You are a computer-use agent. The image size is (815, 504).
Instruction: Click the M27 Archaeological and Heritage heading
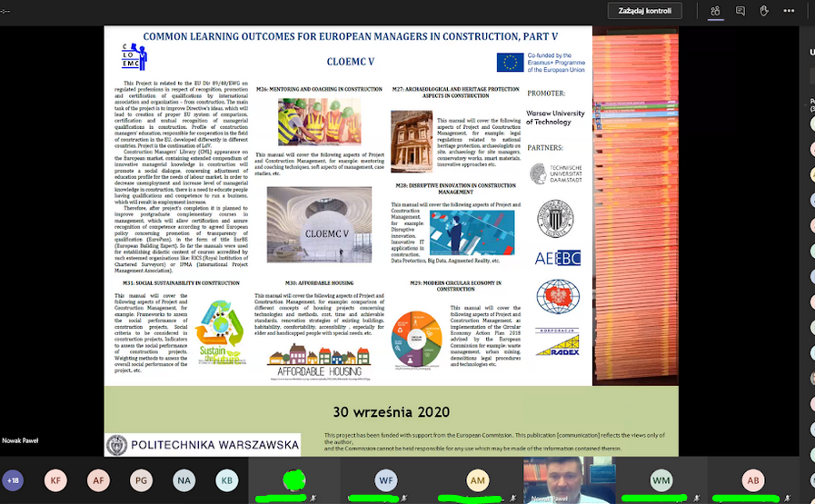[456, 93]
